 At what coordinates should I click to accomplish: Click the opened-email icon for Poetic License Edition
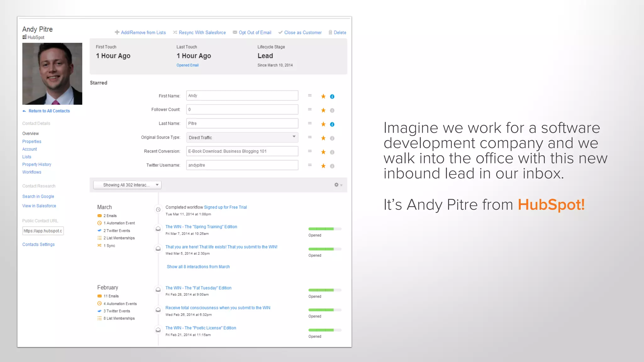coord(158,330)
